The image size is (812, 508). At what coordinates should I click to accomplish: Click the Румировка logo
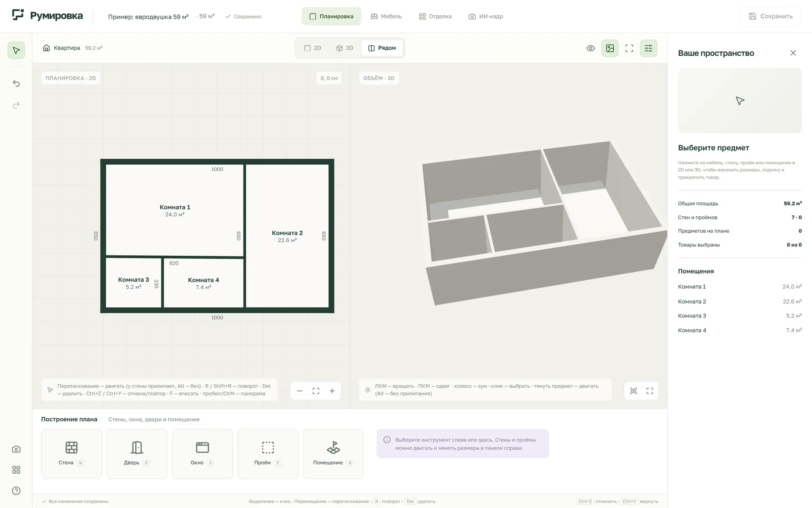[47, 16]
